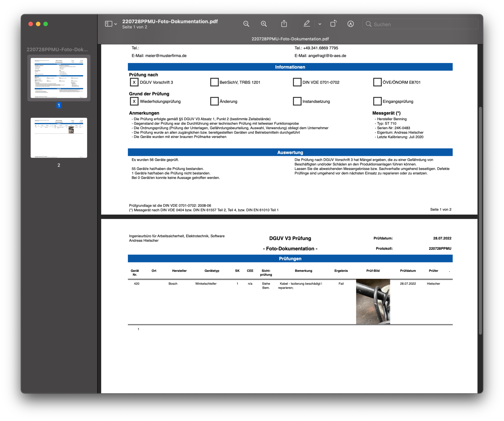
Task: Select page 1 thumbnail in sidebar
Action: (59, 78)
